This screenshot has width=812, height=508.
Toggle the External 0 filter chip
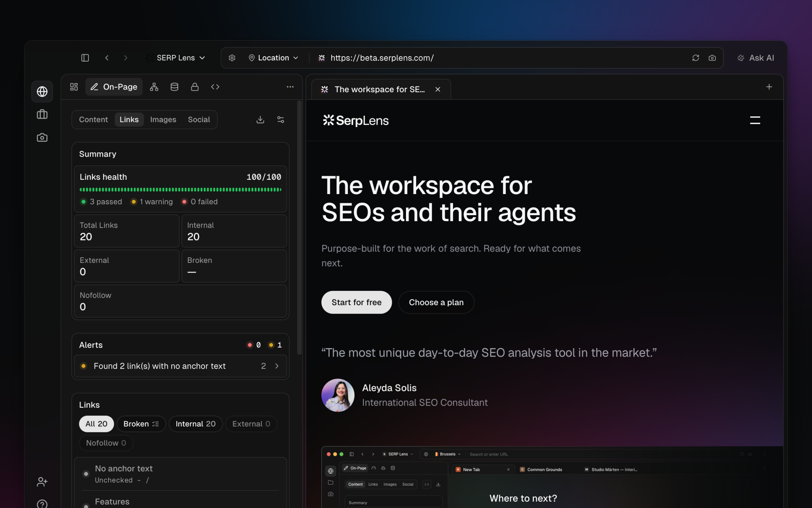[x=251, y=424]
